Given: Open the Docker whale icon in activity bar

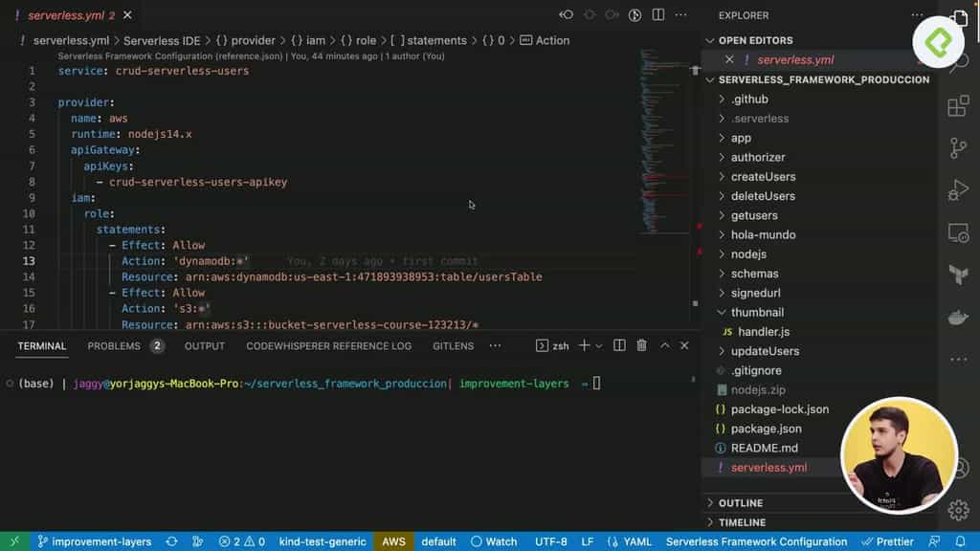Looking at the screenshot, I should click(x=958, y=315).
